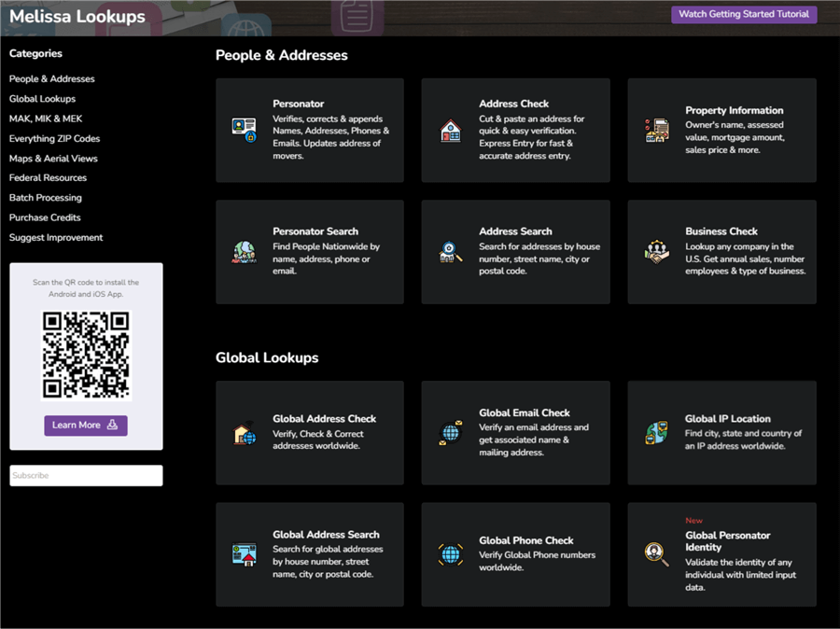
Task: Open the Global Address Search card title
Action: point(326,534)
